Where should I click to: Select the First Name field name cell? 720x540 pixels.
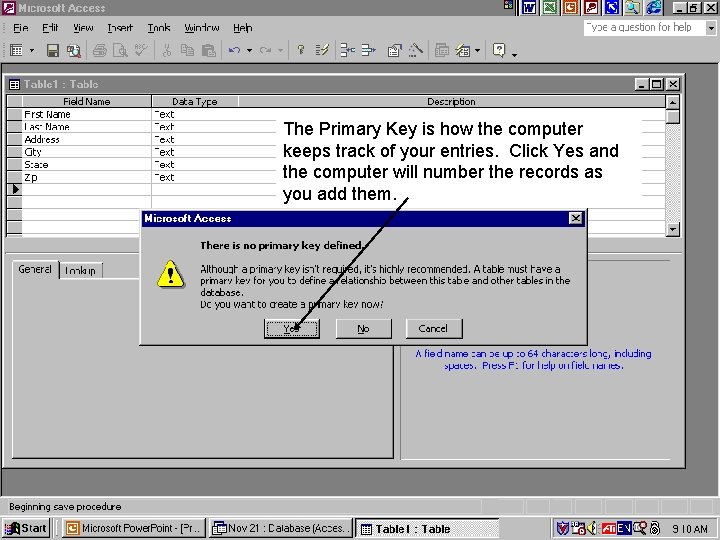click(x=87, y=114)
